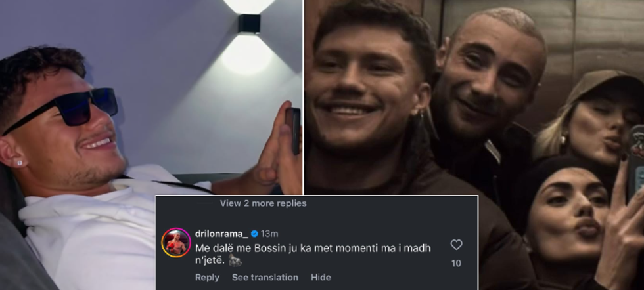
Task: Open the drilonrama_ username link
Action: [x=222, y=234]
